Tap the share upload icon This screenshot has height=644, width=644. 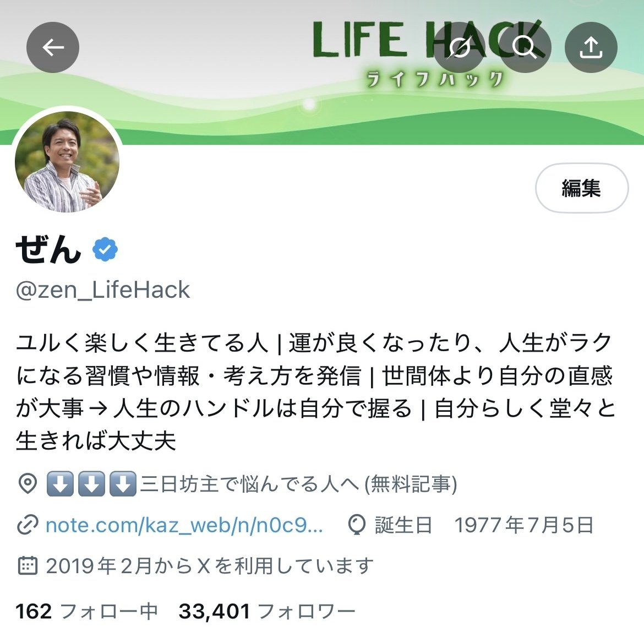(591, 48)
